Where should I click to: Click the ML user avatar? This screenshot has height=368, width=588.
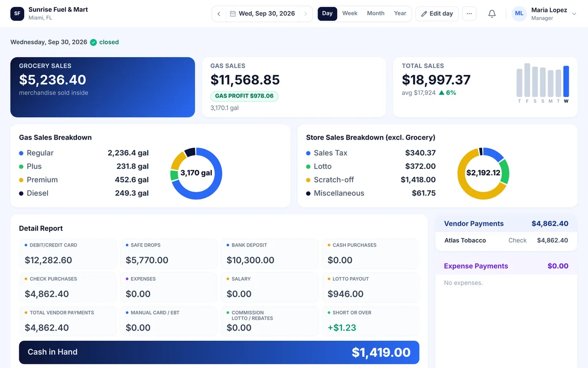point(519,13)
